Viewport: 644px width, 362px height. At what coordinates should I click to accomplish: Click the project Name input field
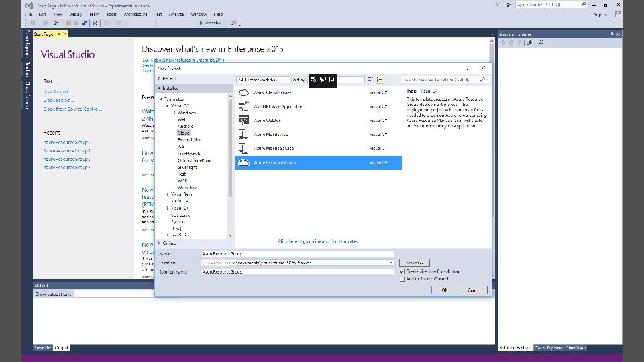tap(297, 254)
